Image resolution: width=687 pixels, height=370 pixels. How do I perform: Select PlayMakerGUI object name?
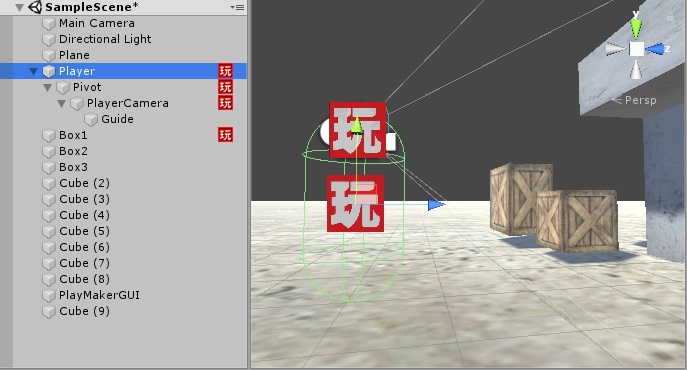pyautogui.click(x=99, y=295)
